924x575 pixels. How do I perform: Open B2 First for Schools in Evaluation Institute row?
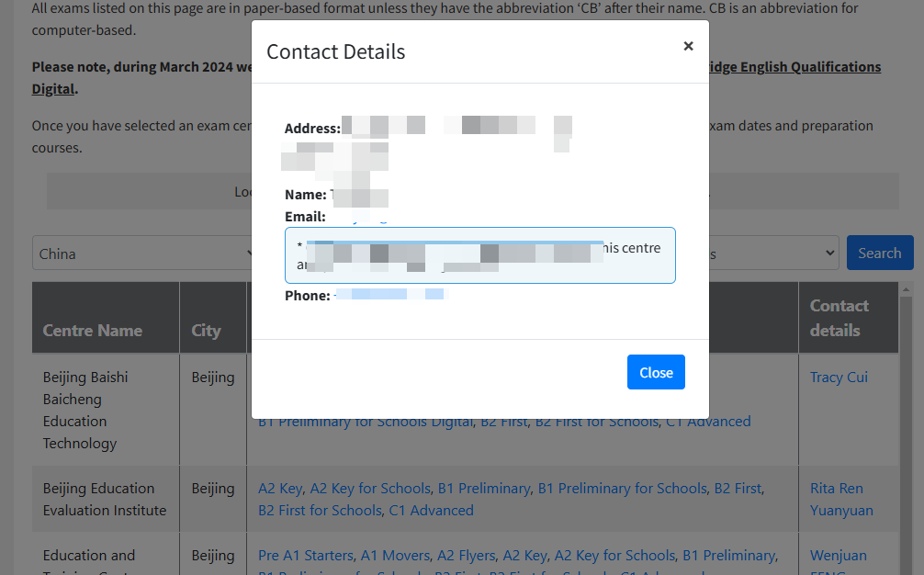(x=320, y=511)
